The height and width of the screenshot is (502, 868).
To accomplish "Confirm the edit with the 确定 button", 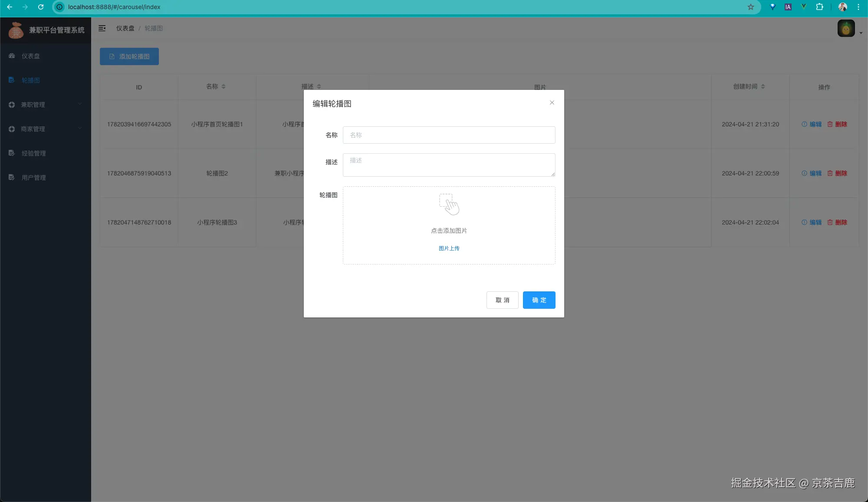I will [539, 300].
